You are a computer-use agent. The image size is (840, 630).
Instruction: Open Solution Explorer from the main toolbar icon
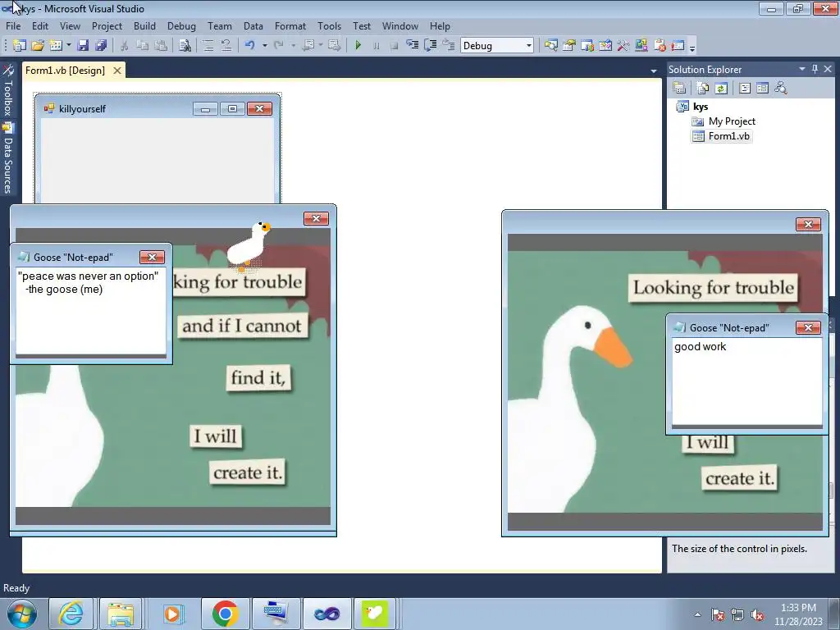pos(550,46)
